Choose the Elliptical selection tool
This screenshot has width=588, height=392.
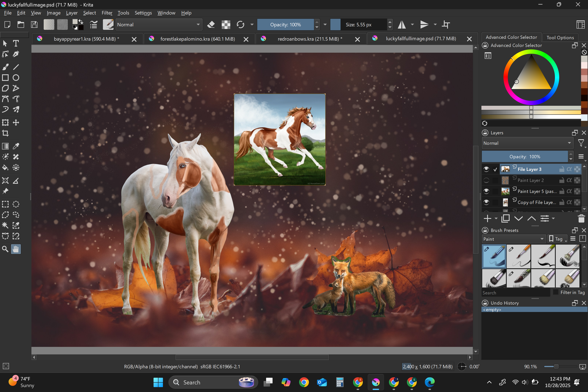tap(16, 204)
